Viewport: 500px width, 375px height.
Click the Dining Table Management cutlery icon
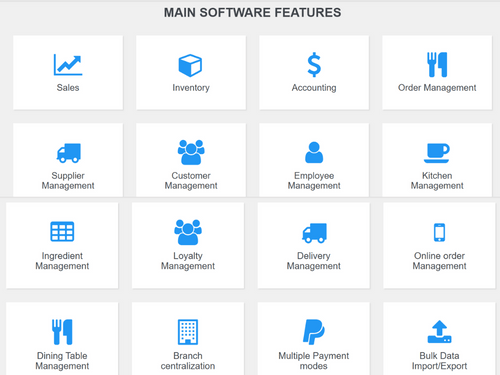tap(62, 332)
